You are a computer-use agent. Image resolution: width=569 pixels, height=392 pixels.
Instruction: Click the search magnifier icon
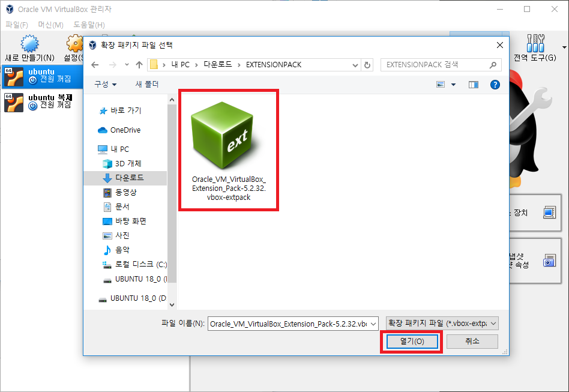493,65
